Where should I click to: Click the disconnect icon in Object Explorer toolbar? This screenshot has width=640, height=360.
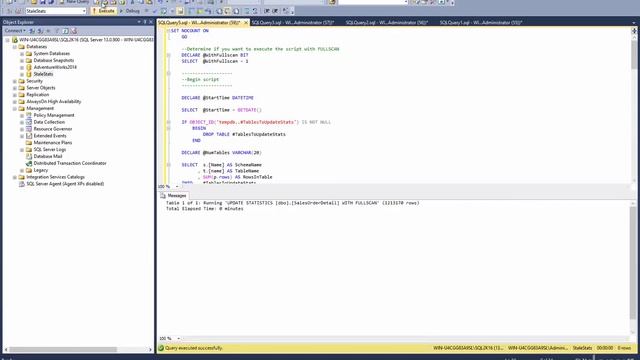pos(40,31)
